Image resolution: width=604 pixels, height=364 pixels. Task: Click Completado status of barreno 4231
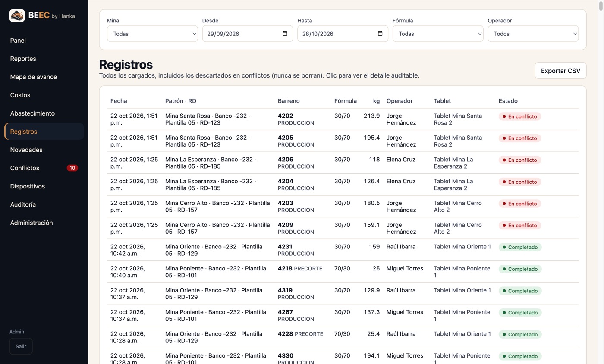520,247
